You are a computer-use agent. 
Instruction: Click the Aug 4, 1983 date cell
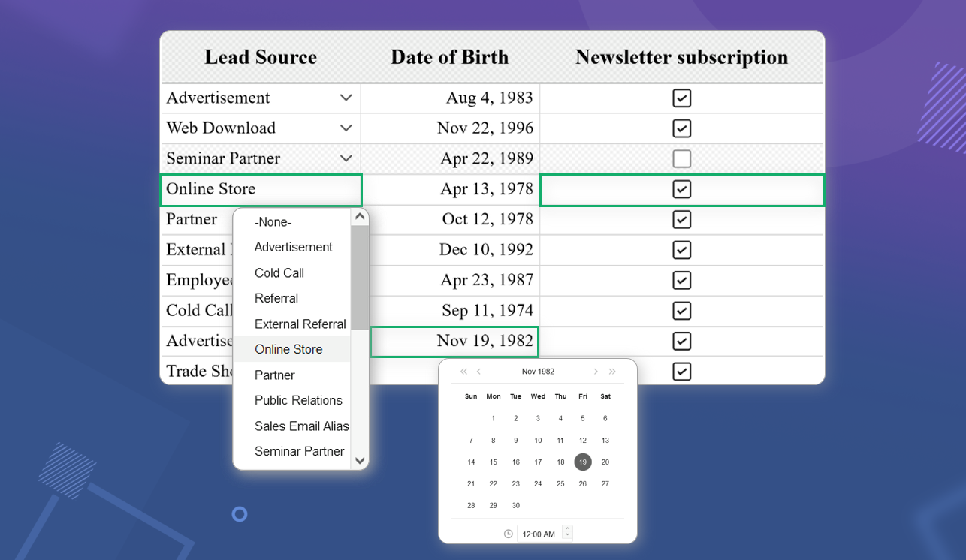tap(450, 98)
